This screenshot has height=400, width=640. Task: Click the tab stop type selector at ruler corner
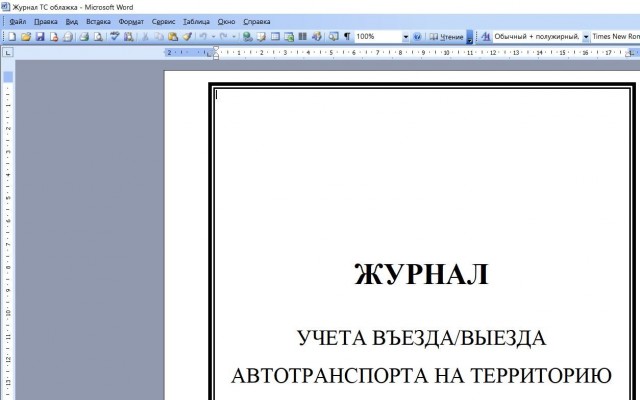click(x=8, y=53)
